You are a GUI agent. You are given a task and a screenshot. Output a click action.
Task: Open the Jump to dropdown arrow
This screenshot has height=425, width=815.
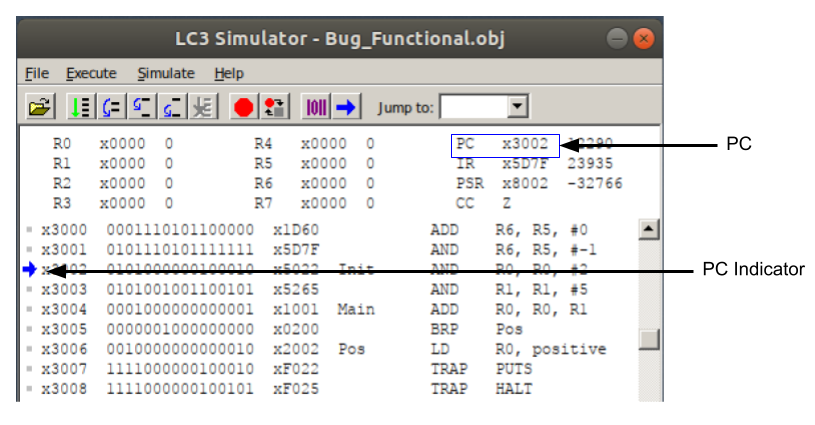[x=517, y=107]
